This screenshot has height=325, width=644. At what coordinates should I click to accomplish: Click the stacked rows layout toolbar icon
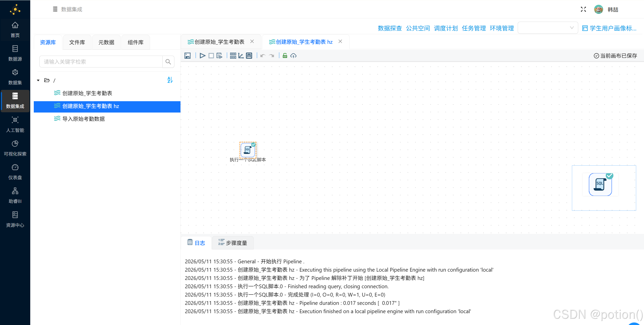[233, 56]
